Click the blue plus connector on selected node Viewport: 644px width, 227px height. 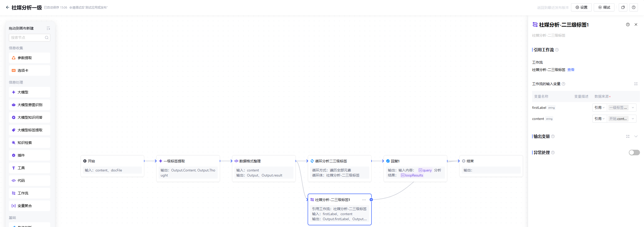(x=371, y=199)
